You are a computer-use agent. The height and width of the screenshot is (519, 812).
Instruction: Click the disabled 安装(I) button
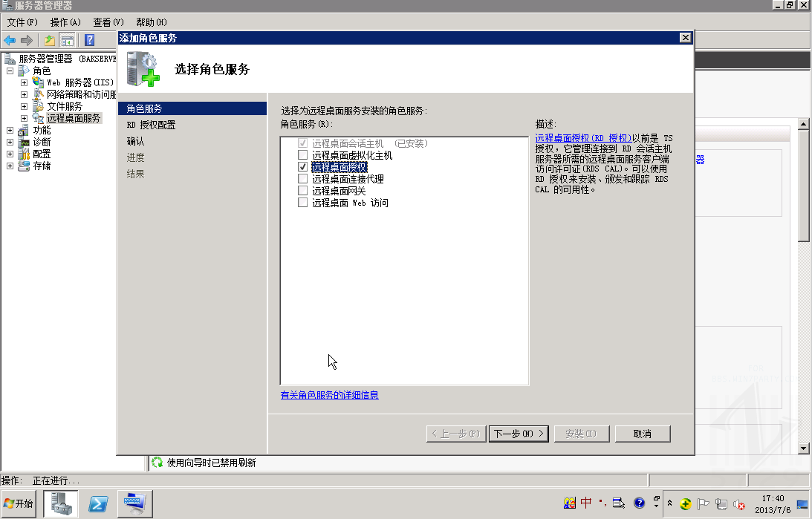point(582,434)
